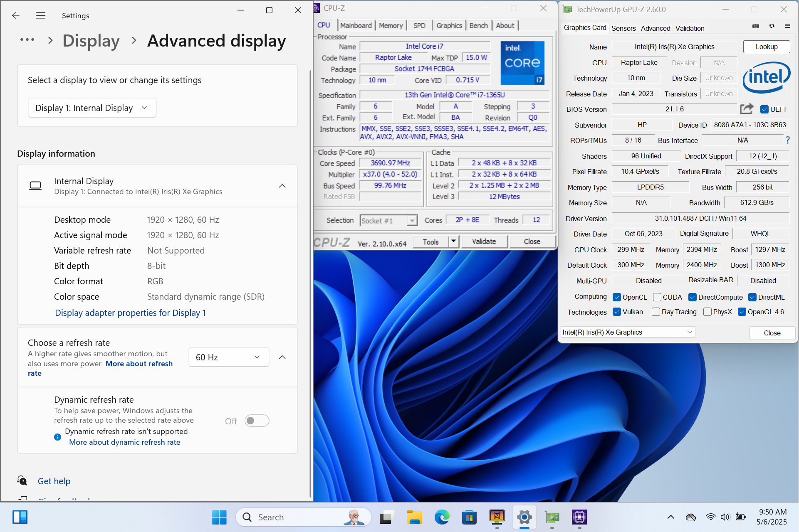Click the Intel logo in GPU-Z
This screenshot has height=532, width=799.
766,77
